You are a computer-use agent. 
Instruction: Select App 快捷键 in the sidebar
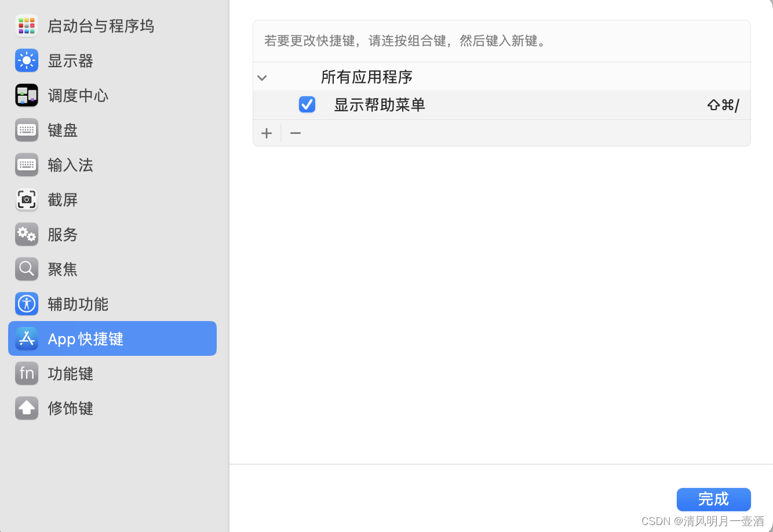point(112,338)
